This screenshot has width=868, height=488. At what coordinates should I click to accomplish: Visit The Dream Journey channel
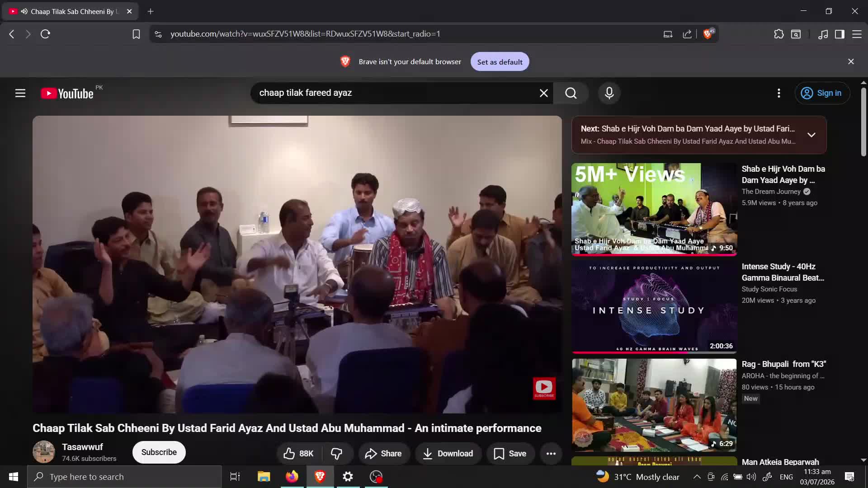[771, 192]
